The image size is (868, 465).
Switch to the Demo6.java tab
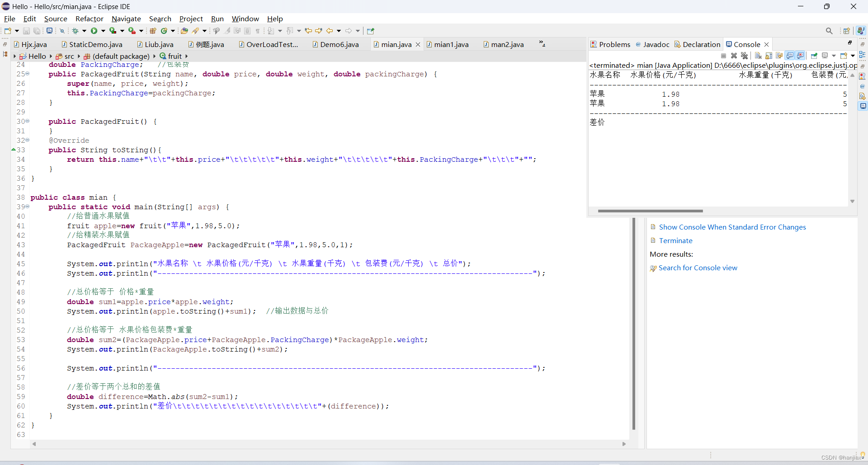point(339,44)
